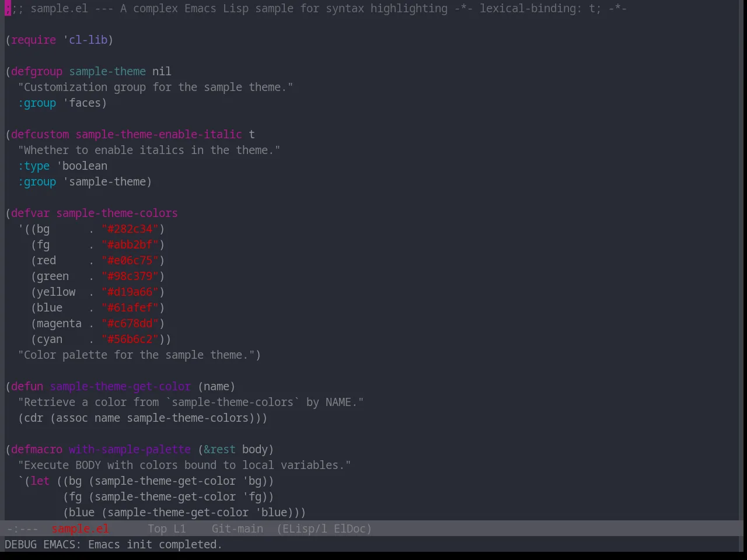Click the L1 line number indicator
747x560 pixels.
[180, 528]
